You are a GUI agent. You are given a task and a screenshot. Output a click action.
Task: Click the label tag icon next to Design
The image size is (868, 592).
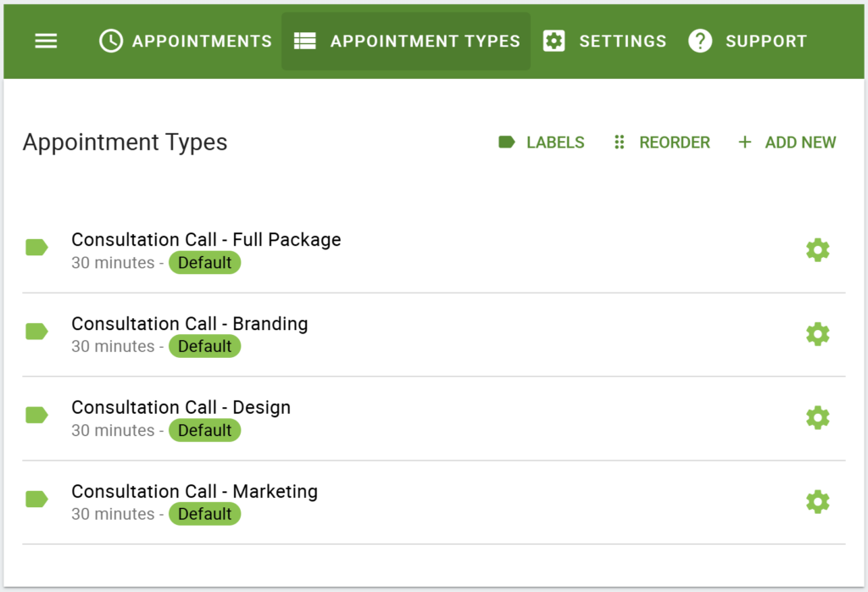pyautogui.click(x=36, y=415)
